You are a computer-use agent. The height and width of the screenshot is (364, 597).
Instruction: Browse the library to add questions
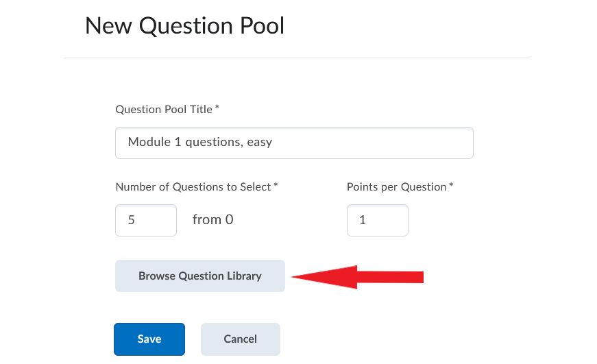point(200,276)
